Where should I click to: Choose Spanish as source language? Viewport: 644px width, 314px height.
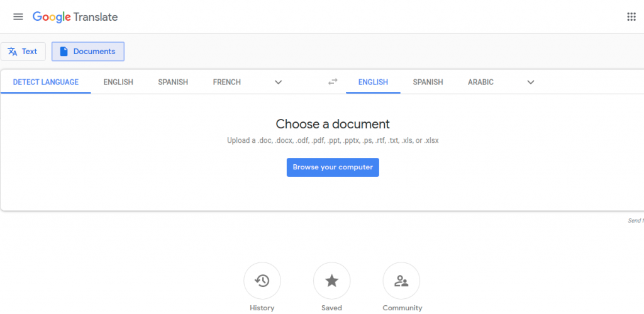pos(173,82)
